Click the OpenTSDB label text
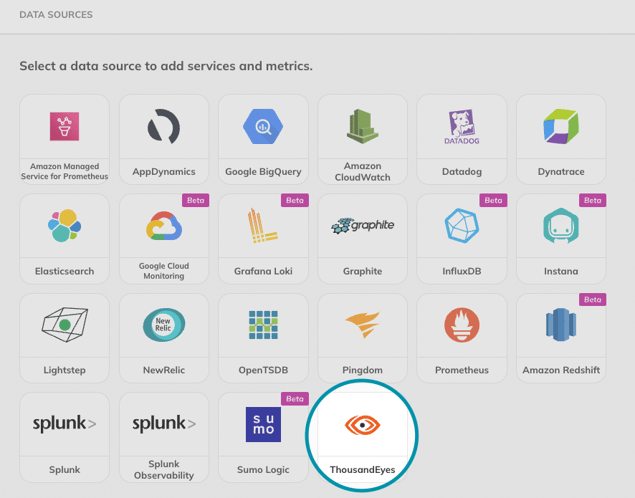 [x=263, y=370]
